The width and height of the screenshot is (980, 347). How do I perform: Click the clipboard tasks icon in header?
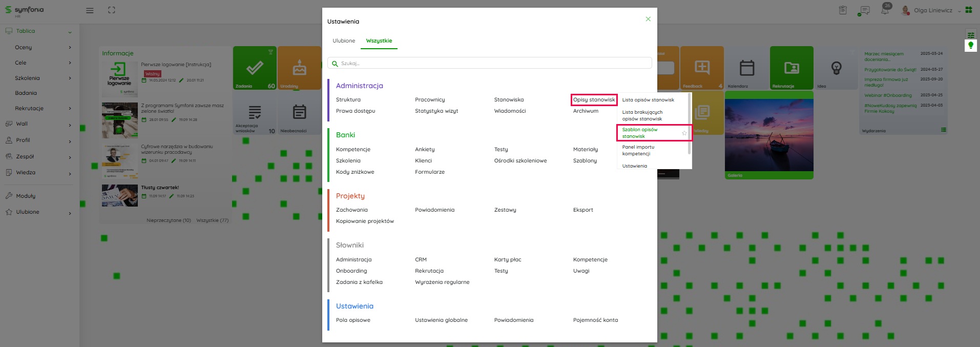843,10
